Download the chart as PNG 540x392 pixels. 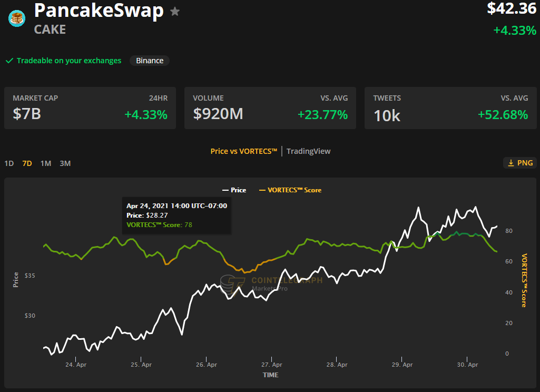520,163
